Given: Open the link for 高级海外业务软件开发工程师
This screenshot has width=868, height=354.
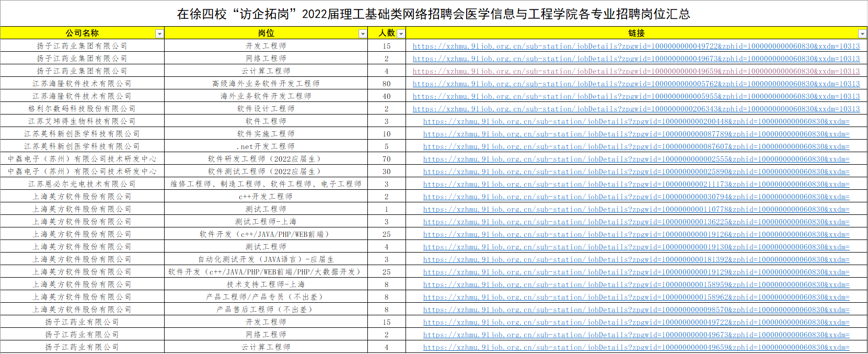Looking at the screenshot, I should tap(636, 84).
